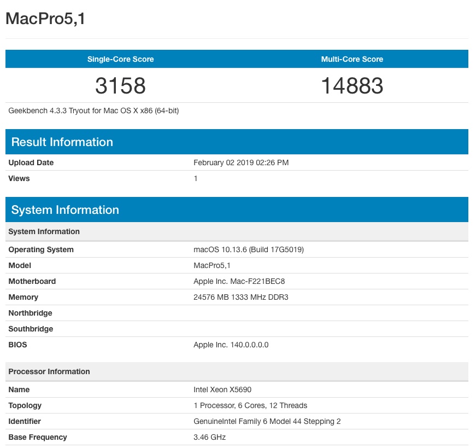Click the blue System Information section header
The width and height of the screenshot is (476, 448).
(x=237, y=210)
